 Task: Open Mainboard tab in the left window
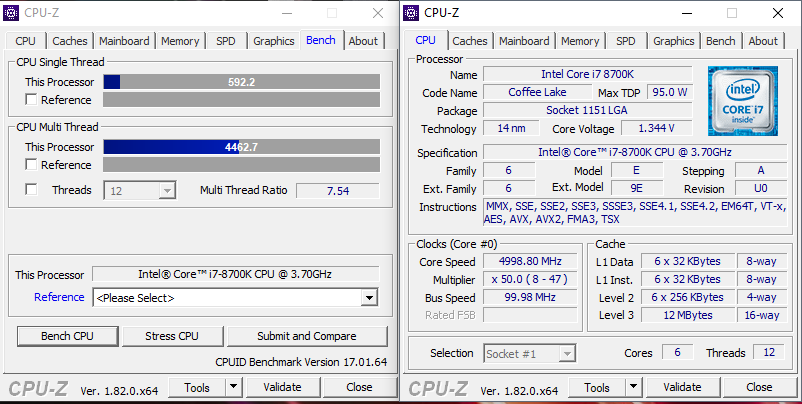pos(124,41)
